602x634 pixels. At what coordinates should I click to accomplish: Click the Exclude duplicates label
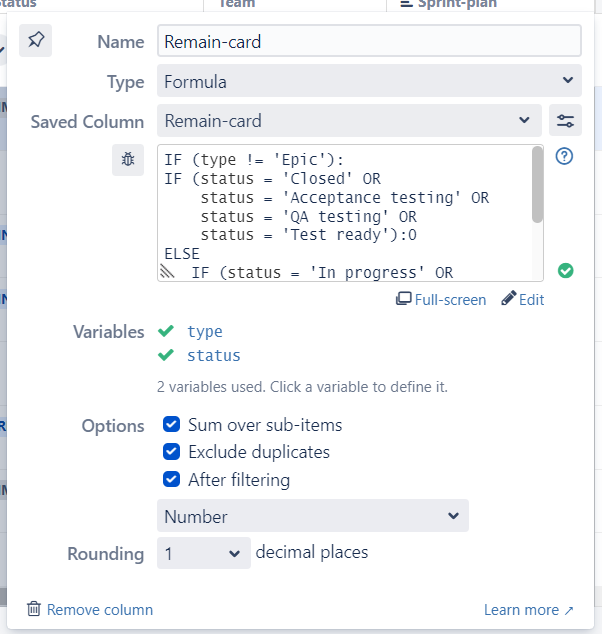(259, 452)
